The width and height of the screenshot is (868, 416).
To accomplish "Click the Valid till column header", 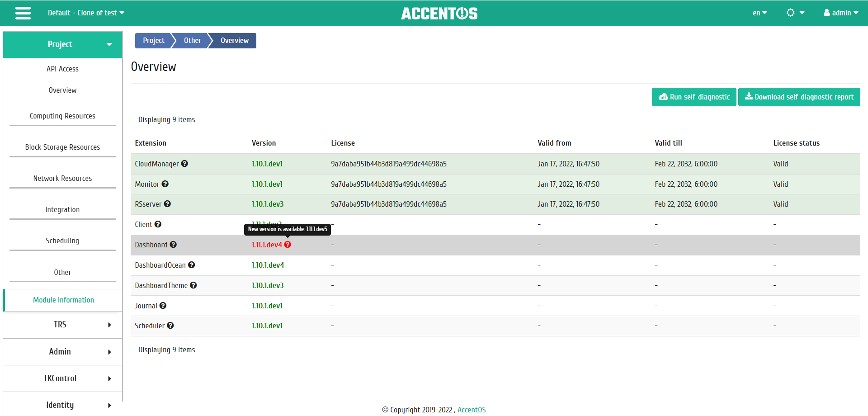I will pos(668,143).
